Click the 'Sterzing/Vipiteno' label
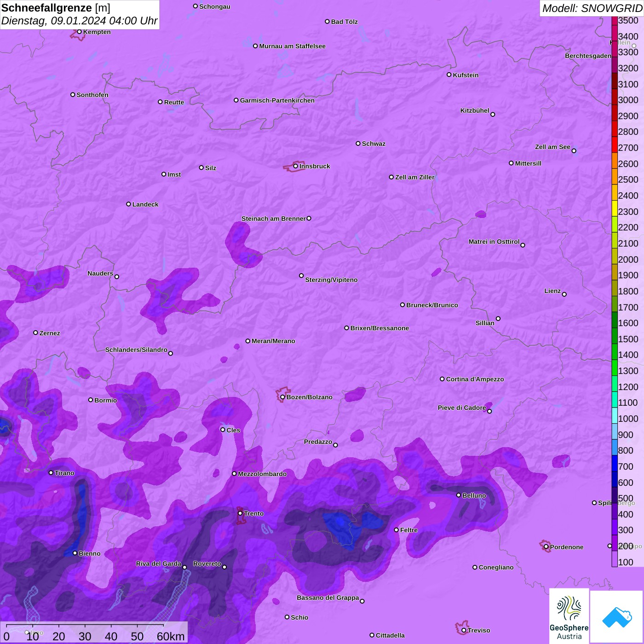644x644 pixels. [331, 280]
